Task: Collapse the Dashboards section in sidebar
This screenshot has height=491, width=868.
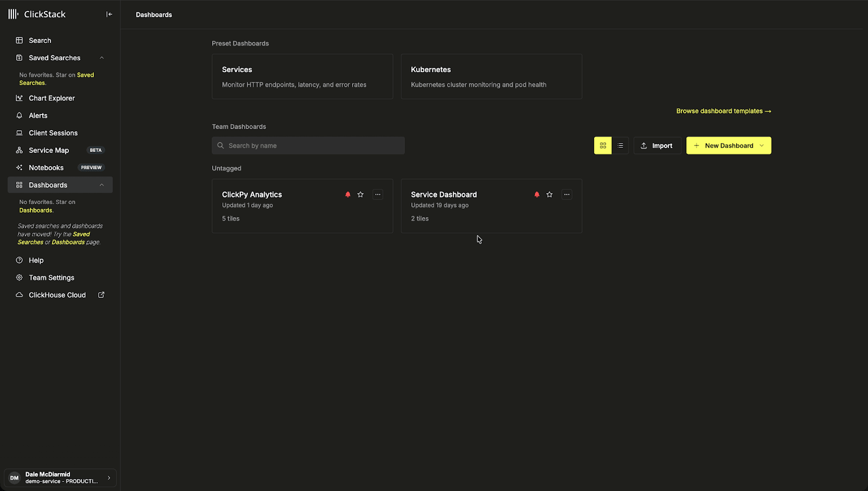Action: coord(101,184)
